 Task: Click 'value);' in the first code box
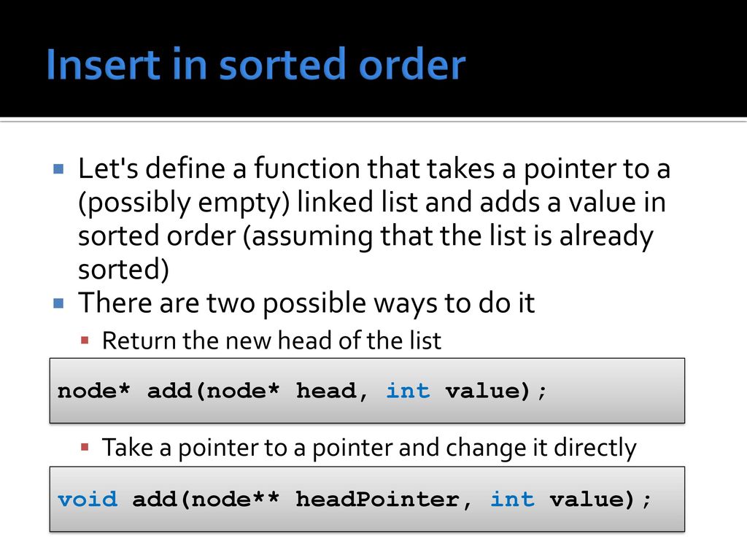tap(496, 391)
